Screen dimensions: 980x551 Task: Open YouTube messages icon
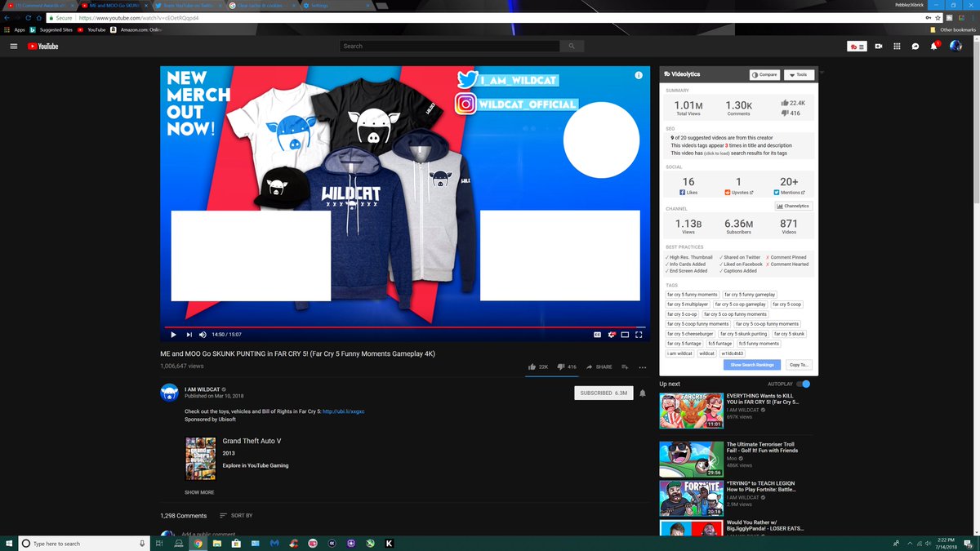pyautogui.click(x=915, y=47)
